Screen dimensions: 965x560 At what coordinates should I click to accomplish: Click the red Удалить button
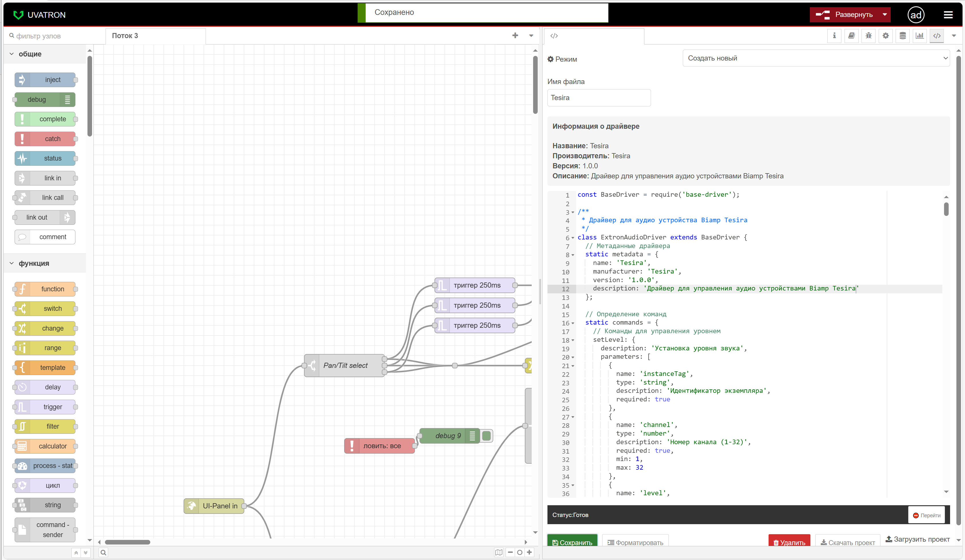click(789, 542)
